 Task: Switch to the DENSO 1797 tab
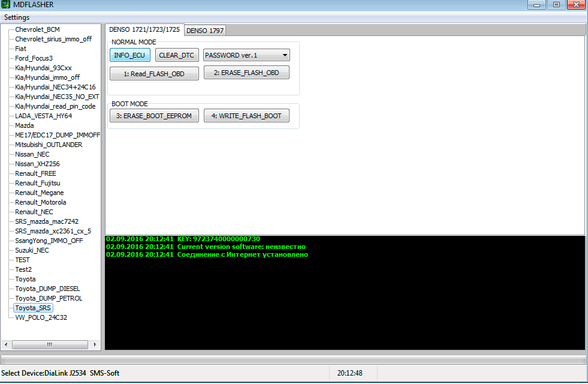click(x=204, y=30)
